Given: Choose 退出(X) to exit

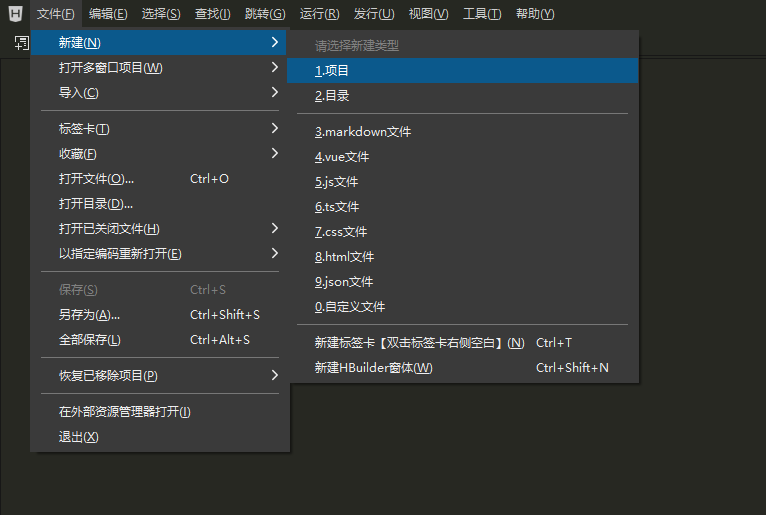Looking at the screenshot, I should 160,436.
